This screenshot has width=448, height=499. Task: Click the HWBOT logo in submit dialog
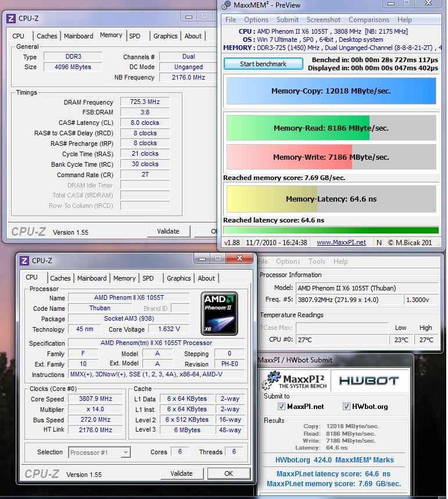pyautogui.click(x=369, y=380)
